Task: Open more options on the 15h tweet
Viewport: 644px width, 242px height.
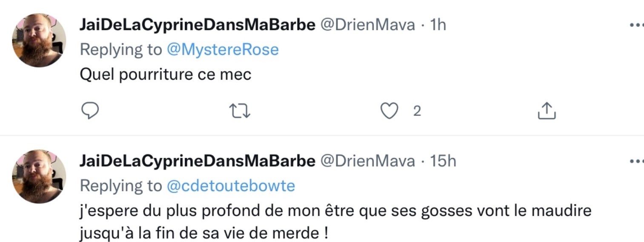Action: click(x=637, y=161)
